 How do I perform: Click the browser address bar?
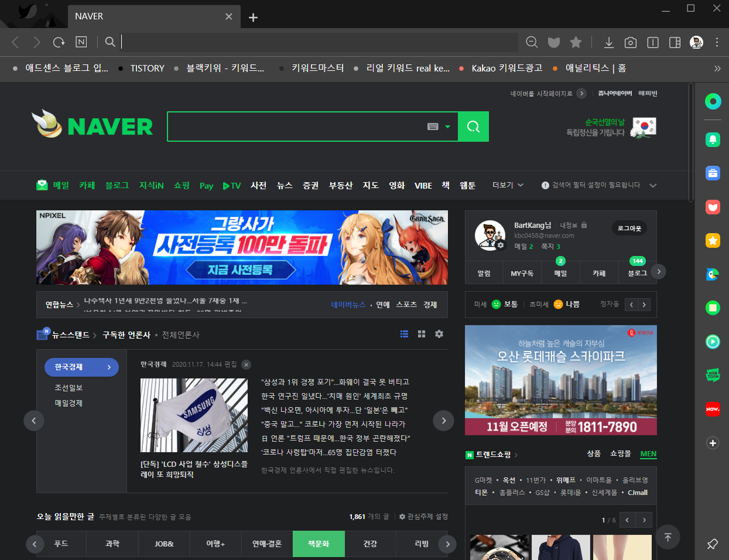[319, 42]
